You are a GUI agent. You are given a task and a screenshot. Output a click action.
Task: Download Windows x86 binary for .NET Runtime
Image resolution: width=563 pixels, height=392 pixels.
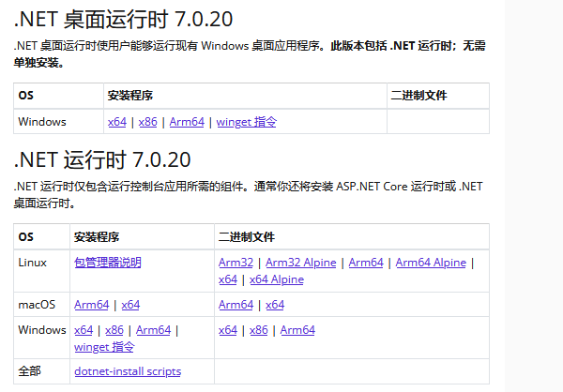tap(259, 330)
